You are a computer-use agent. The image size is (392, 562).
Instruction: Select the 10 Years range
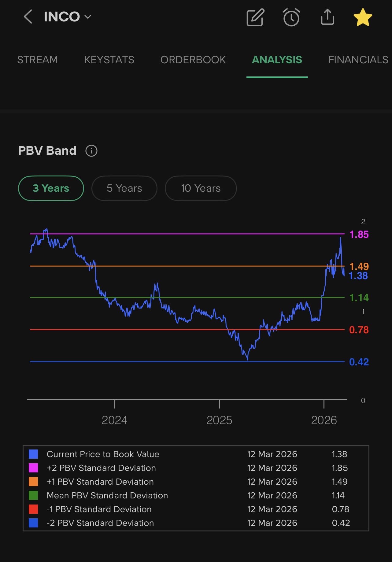click(201, 188)
